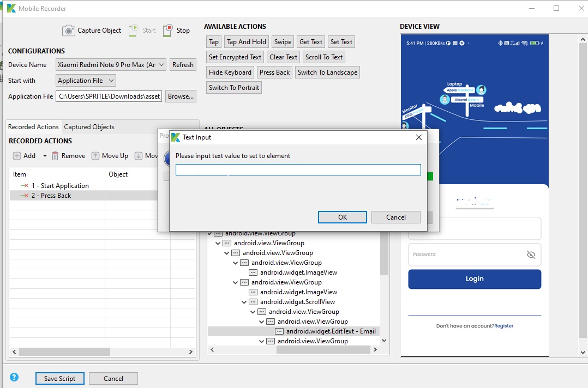The height and width of the screenshot is (388, 588).
Task: Click the Browse... button
Action: click(x=181, y=96)
